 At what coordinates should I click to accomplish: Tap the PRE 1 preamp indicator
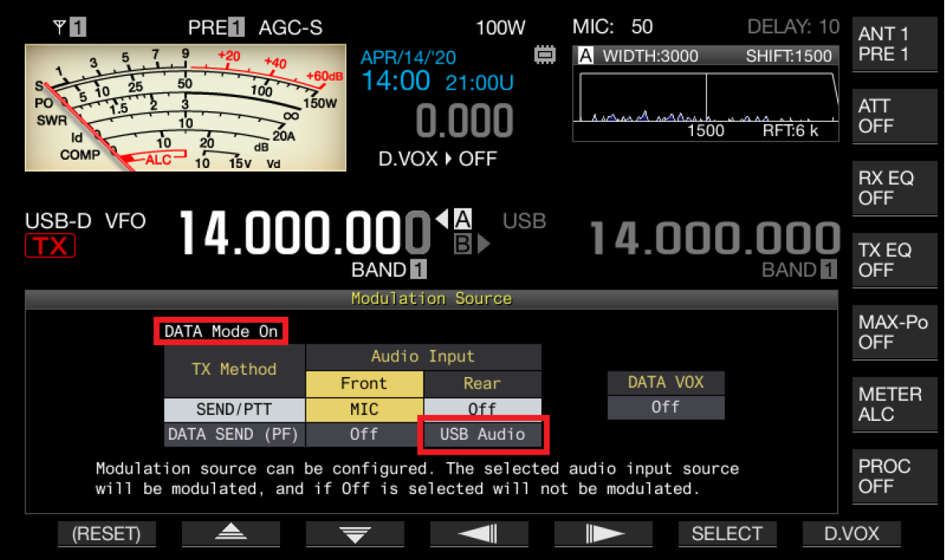(x=216, y=28)
